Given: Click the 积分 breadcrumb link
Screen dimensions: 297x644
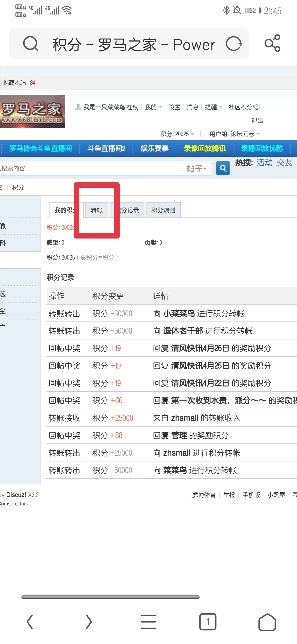Looking at the screenshot, I should pyautogui.click(x=18, y=187).
